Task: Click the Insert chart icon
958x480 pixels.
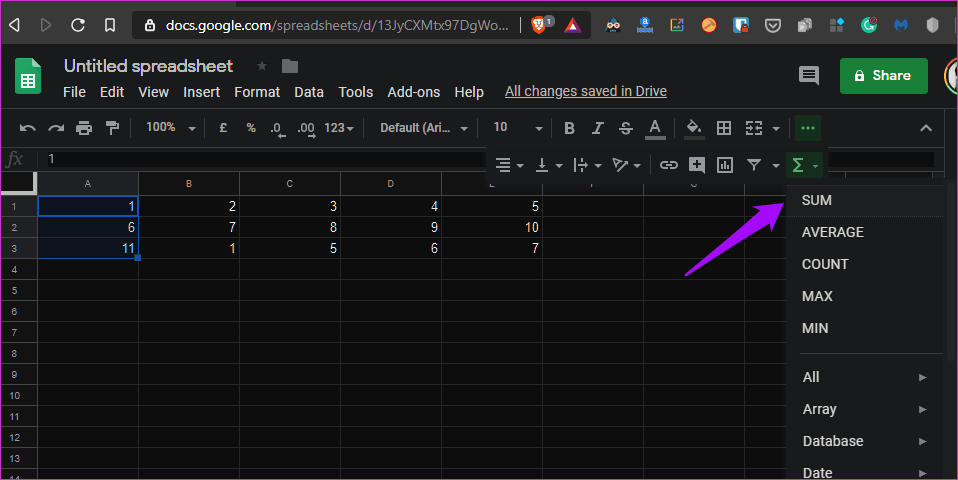Action: pyautogui.click(x=725, y=165)
